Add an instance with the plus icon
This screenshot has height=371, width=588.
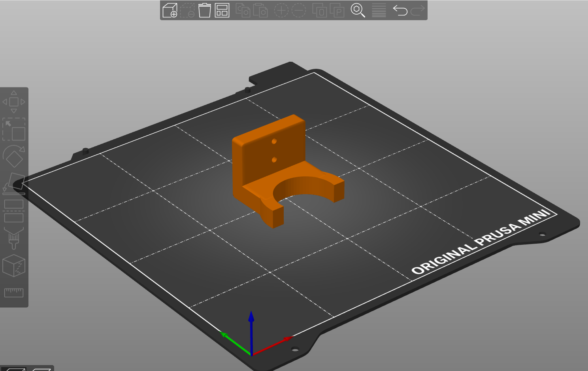point(281,10)
